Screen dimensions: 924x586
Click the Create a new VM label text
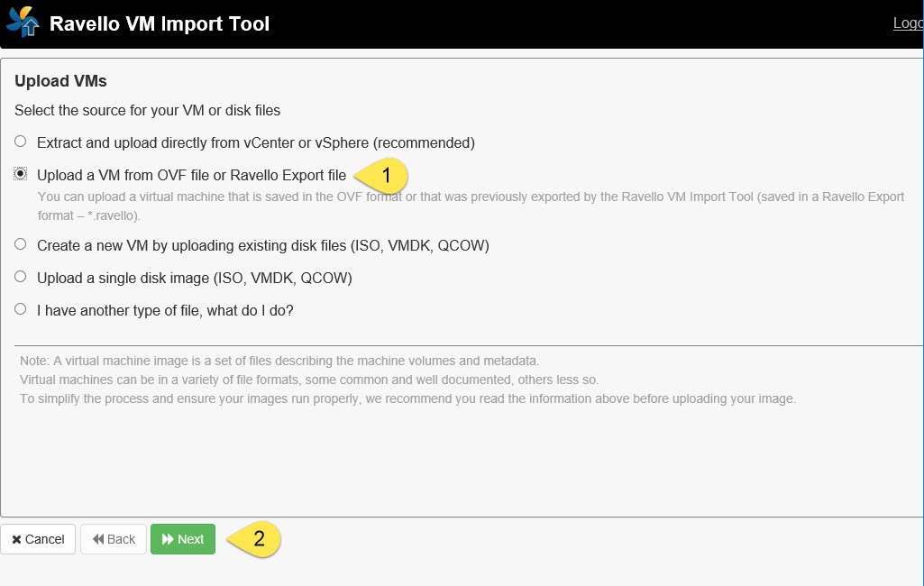pos(262,245)
